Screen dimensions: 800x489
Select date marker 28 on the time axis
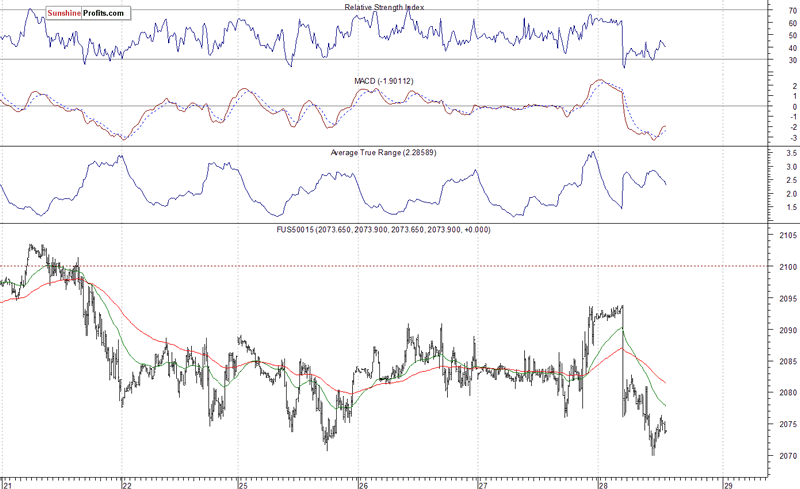tap(601, 485)
